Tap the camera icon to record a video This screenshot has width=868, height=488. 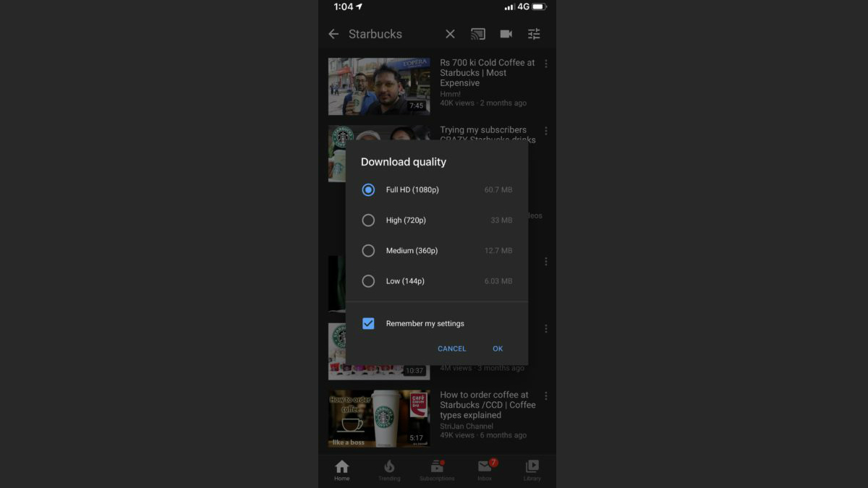(506, 33)
